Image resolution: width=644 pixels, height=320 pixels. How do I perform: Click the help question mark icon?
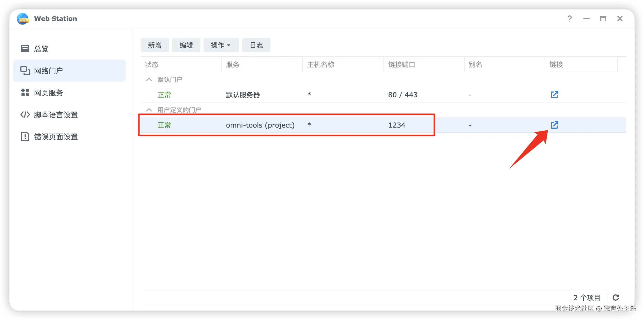[570, 19]
